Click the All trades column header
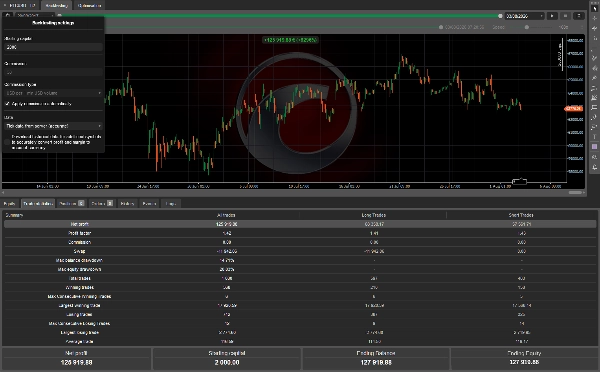Screen dimensions: 600x372 tap(226, 215)
